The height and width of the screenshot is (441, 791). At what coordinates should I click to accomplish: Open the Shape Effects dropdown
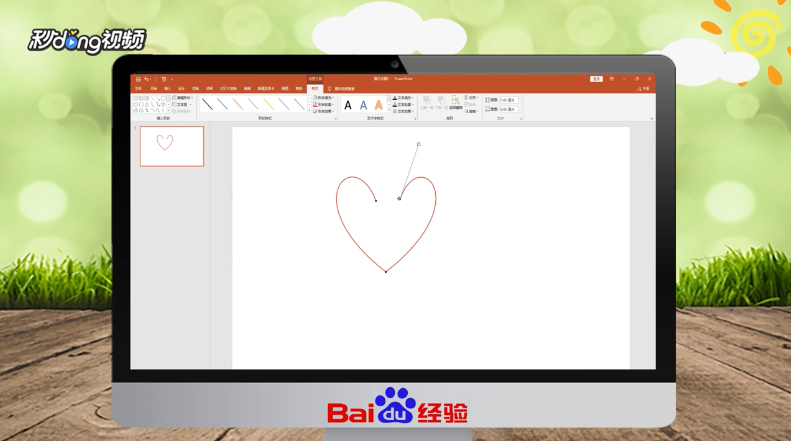323,111
